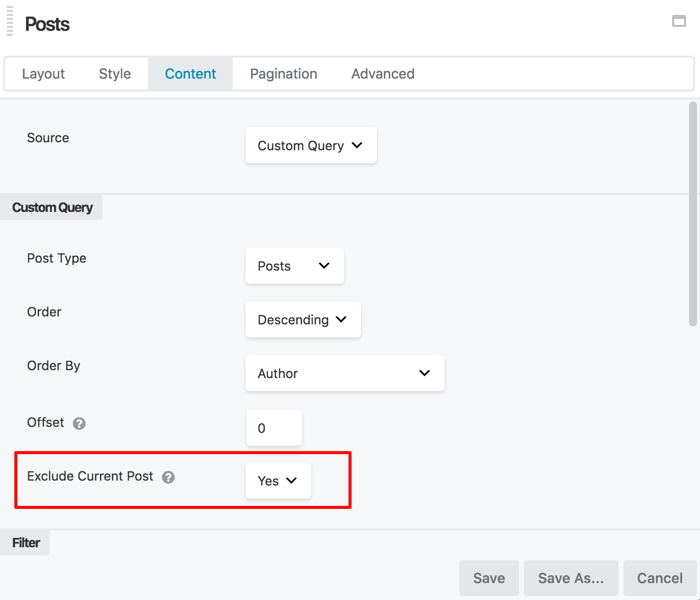Click the help icon next to Offset
This screenshot has width=700, height=600.
point(79,423)
